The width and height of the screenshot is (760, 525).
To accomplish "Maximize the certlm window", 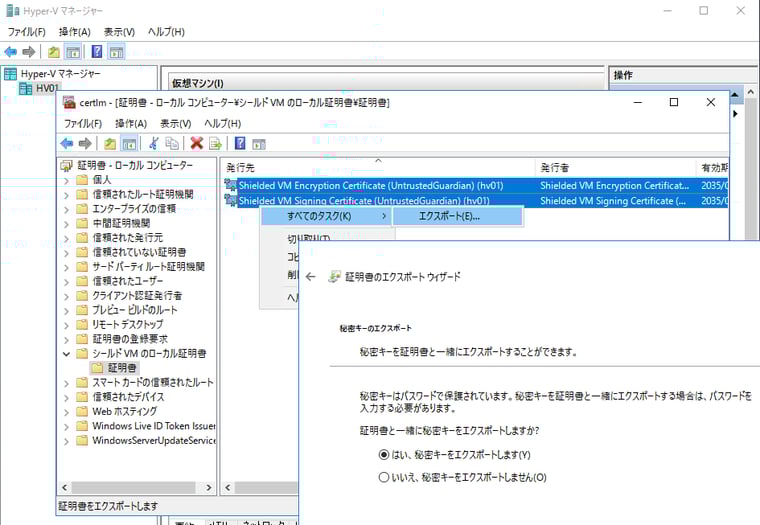I will 674,102.
